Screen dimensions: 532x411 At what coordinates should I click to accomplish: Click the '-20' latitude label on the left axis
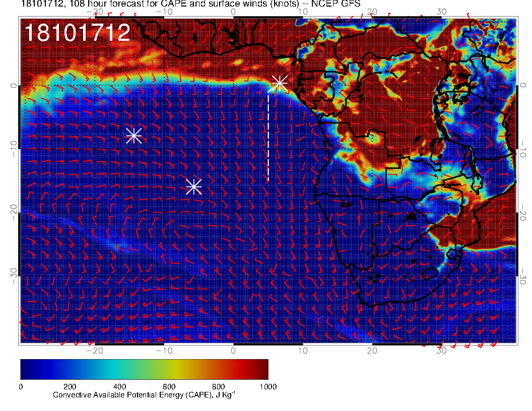(13, 213)
